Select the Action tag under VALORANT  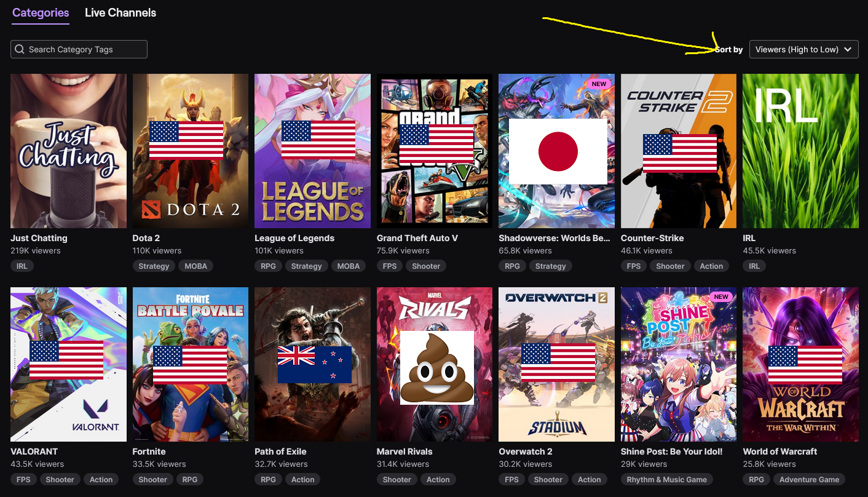coord(101,480)
